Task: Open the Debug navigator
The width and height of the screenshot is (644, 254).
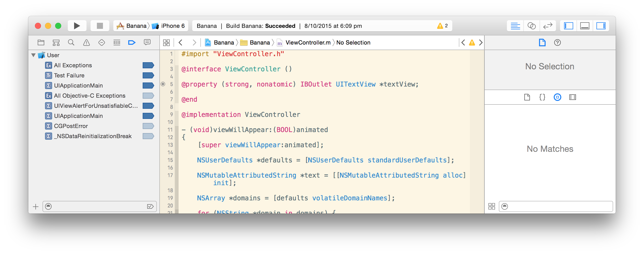Action: [x=117, y=43]
